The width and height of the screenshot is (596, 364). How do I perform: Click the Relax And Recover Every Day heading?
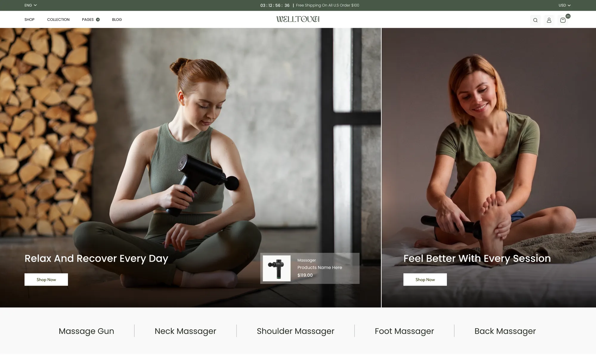96,258
